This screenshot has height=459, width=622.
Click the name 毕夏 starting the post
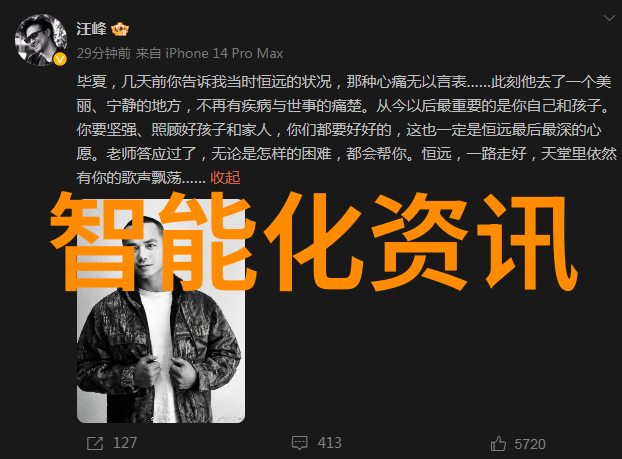click(x=92, y=82)
